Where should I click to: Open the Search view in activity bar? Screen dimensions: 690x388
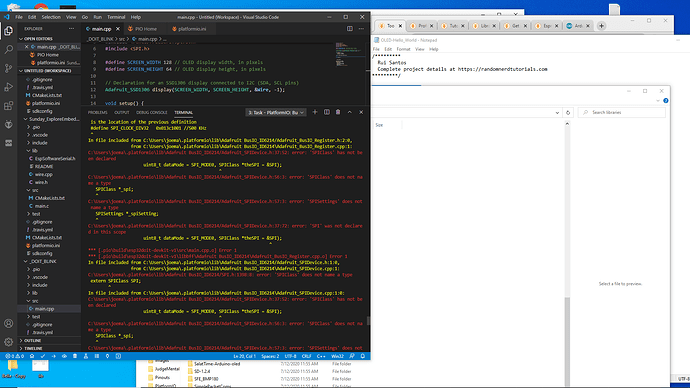click(x=8, y=50)
